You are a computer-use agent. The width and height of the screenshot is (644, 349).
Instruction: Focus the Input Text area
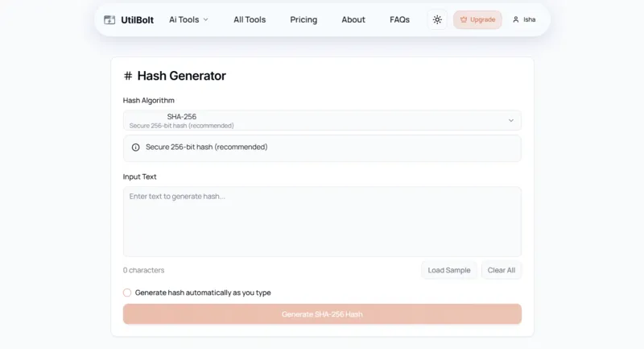[322, 222]
